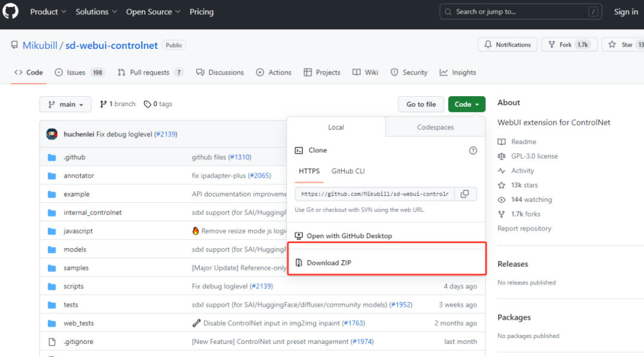
Task: Open the 1.7k forks link
Action: tap(525, 214)
